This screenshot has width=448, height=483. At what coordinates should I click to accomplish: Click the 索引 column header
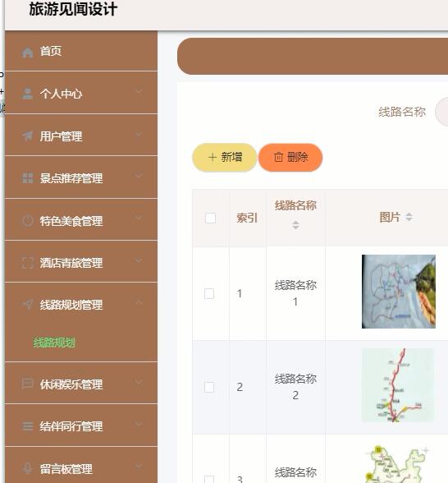click(247, 218)
